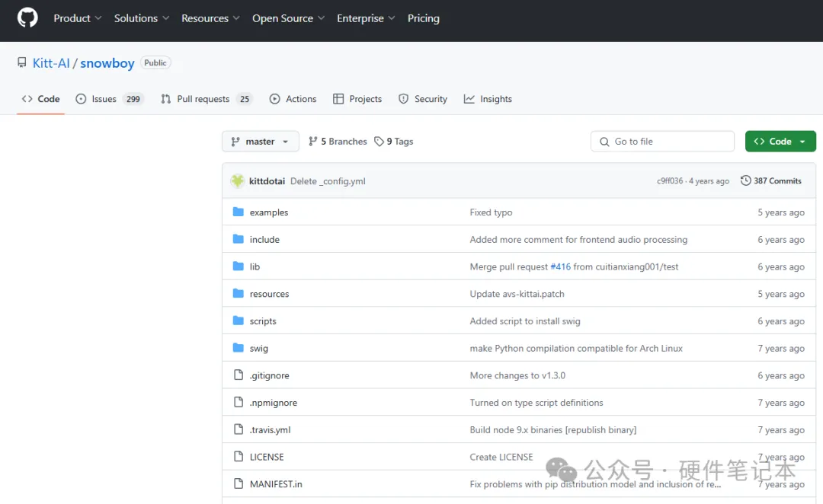The image size is (823, 504).
Task: Click the folder icon for examples
Action: [239, 212]
